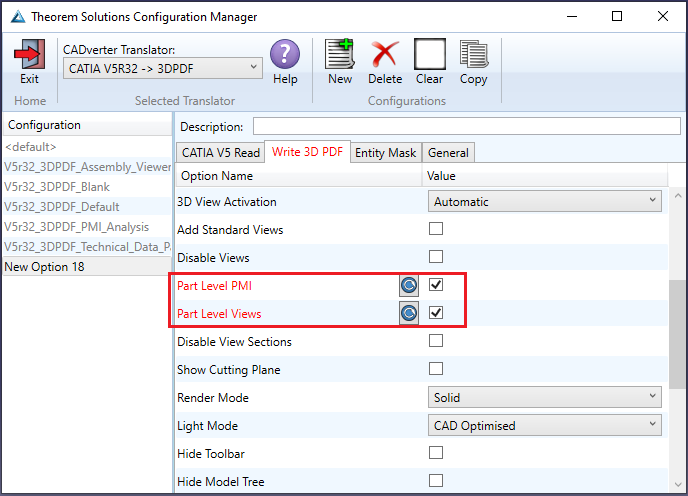Click the Disable Views option label
The image size is (688, 496).
[x=213, y=258]
